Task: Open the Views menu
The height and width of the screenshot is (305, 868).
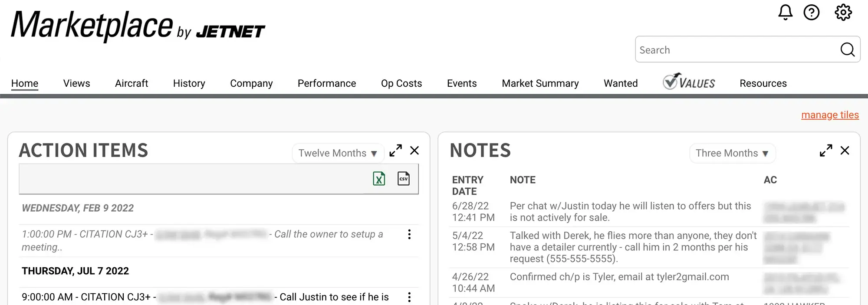Action: coord(76,83)
